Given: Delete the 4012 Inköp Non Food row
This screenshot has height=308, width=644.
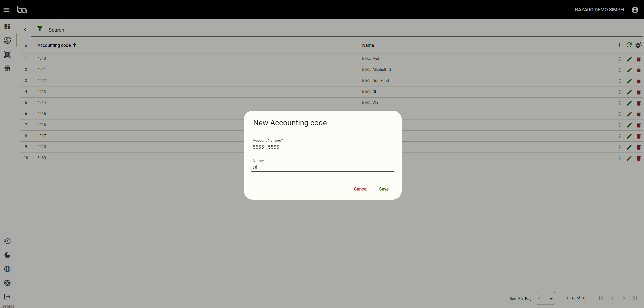Looking at the screenshot, I should 639,81.
